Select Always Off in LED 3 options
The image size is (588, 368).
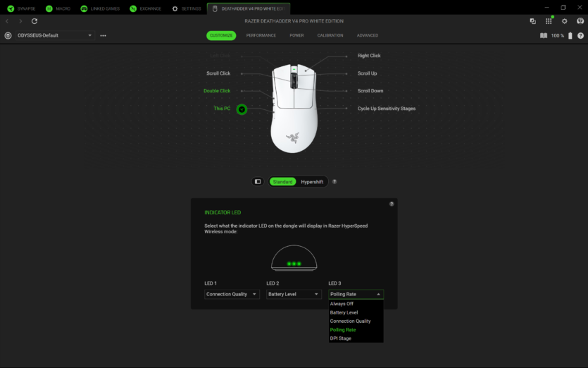342,304
